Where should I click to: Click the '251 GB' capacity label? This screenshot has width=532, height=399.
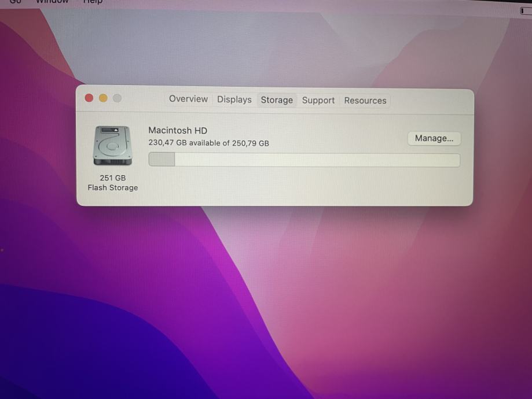point(113,178)
